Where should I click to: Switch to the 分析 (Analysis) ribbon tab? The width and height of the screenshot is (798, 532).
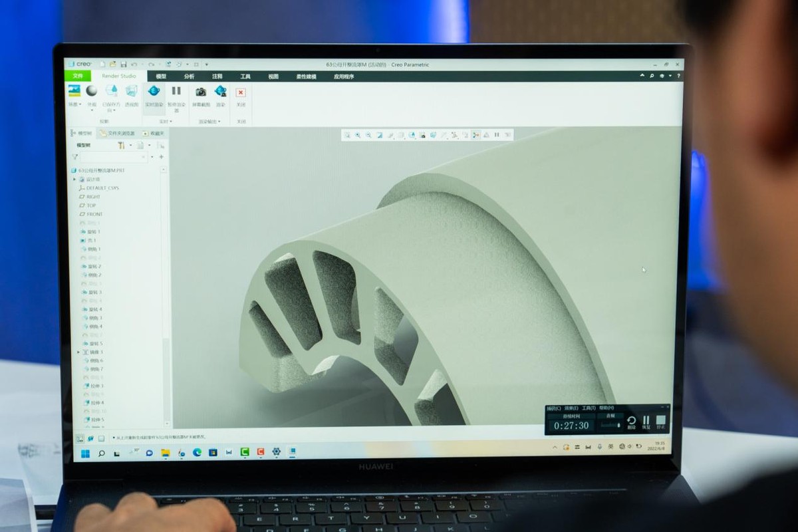tap(190, 76)
